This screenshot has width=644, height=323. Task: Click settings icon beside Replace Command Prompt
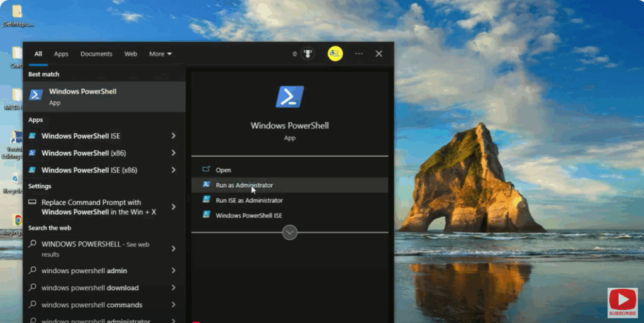click(32, 202)
